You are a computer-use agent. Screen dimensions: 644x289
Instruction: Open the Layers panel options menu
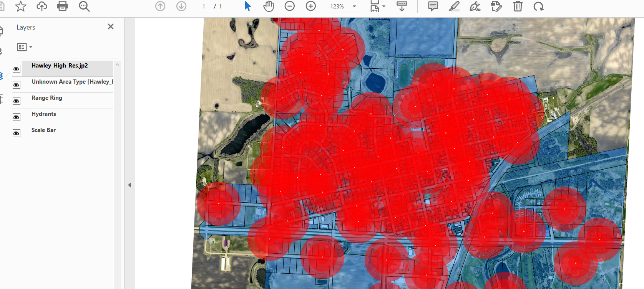pyautogui.click(x=25, y=47)
